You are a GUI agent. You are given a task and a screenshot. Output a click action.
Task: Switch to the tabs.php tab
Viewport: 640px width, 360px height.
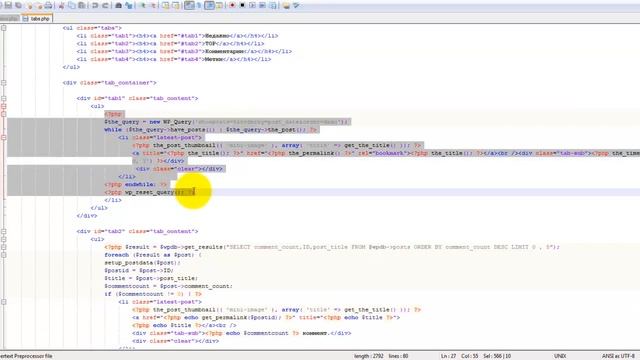coord(37,18)
